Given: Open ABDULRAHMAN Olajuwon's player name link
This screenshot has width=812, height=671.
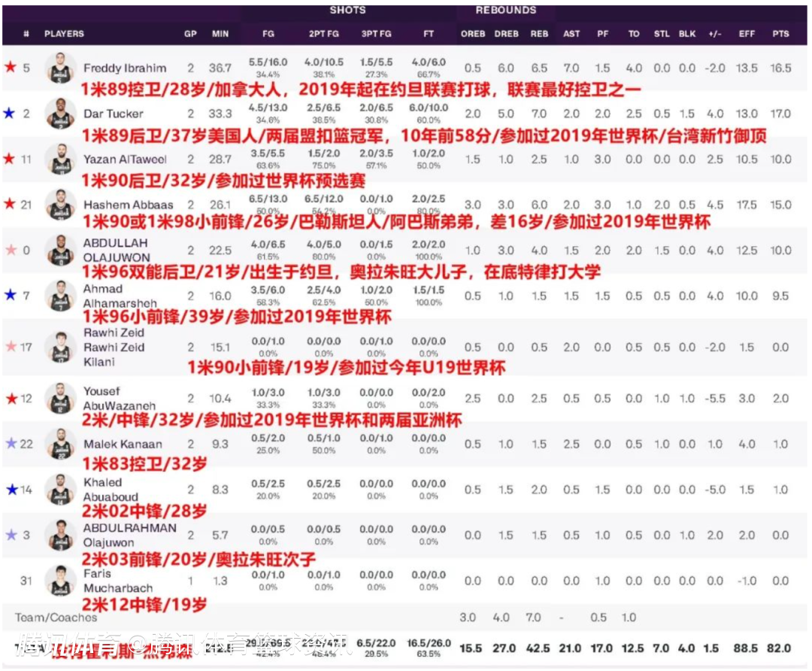Looking at the screenshot, I should click(130, 536).
